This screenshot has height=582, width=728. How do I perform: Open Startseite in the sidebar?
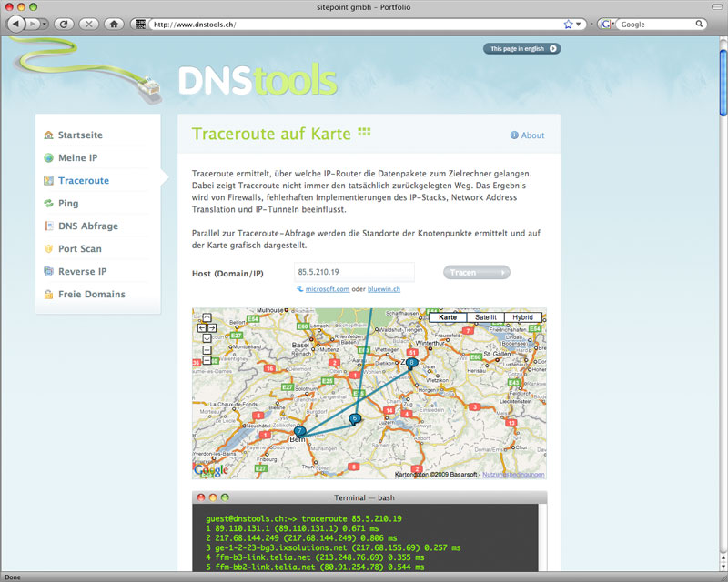pos(80,135)
